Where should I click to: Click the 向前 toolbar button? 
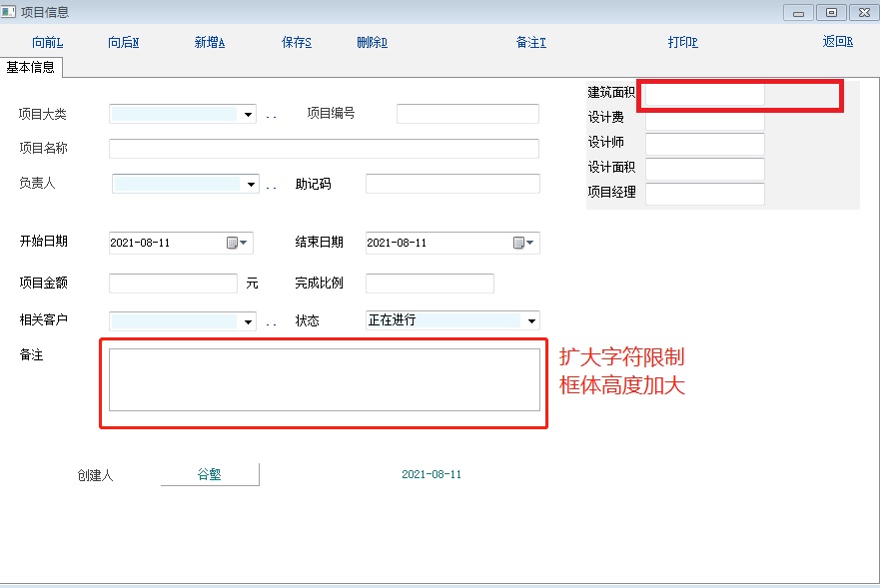pyautogui.click(x=47, y=42)
